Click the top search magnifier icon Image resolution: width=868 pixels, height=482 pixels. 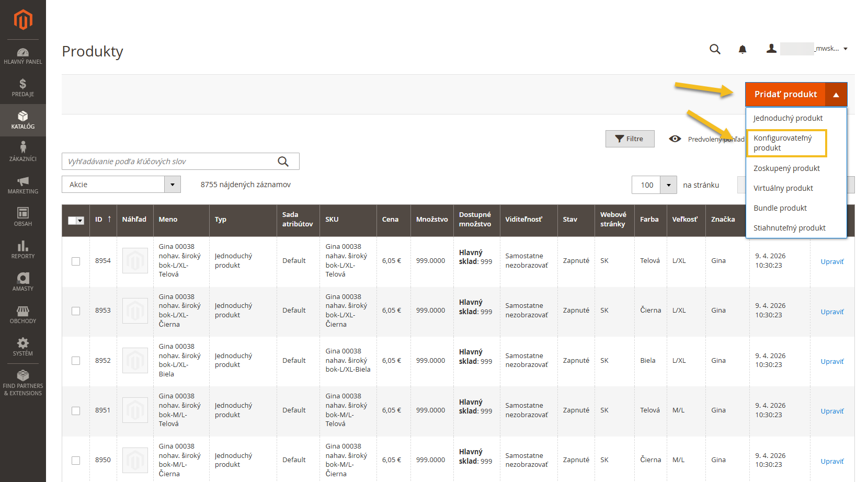715,49
